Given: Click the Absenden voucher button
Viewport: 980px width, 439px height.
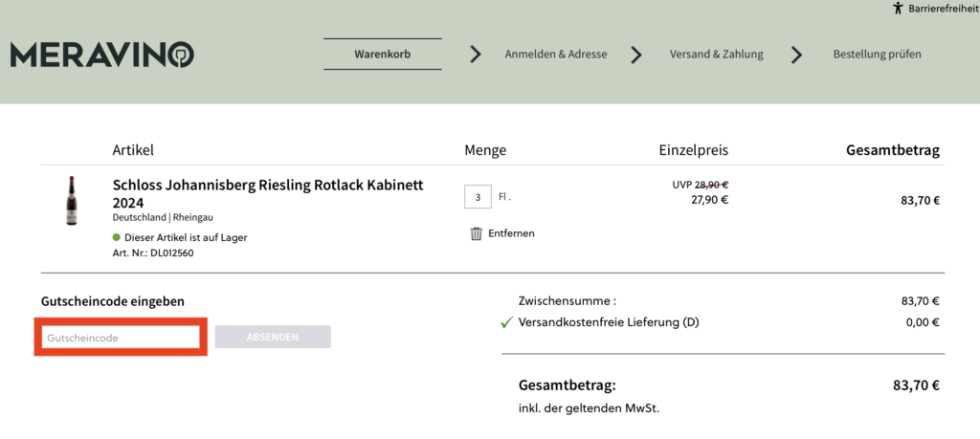Looking at the screenshot, I should (273, 338).
